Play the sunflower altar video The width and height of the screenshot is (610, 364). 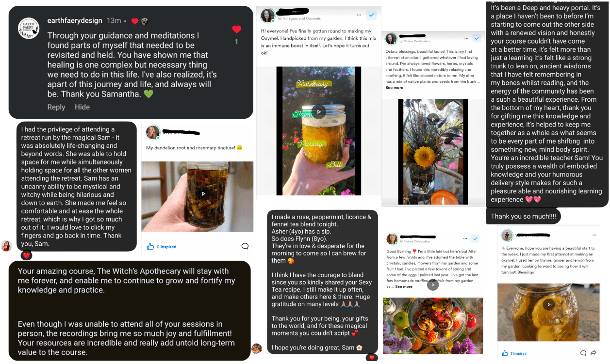433,119
